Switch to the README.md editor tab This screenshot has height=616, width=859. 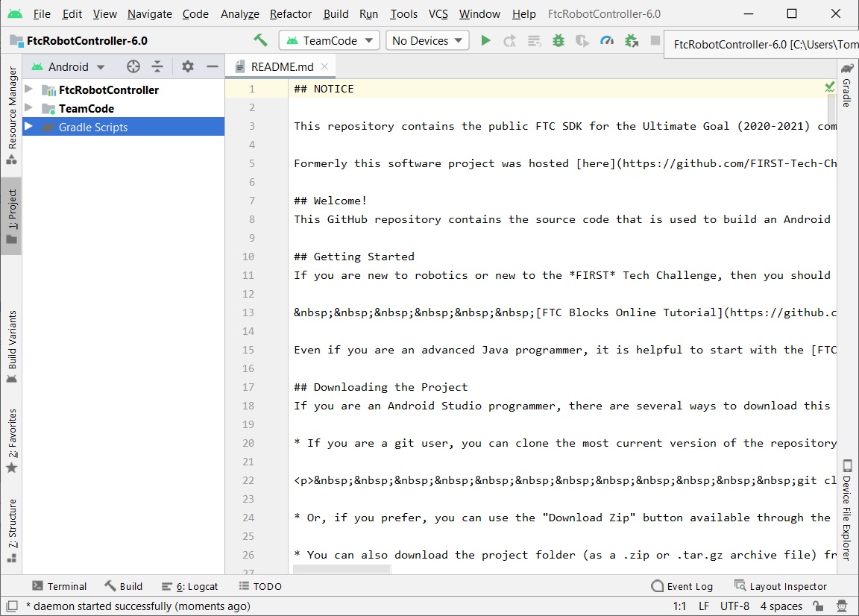click(282, 66)
